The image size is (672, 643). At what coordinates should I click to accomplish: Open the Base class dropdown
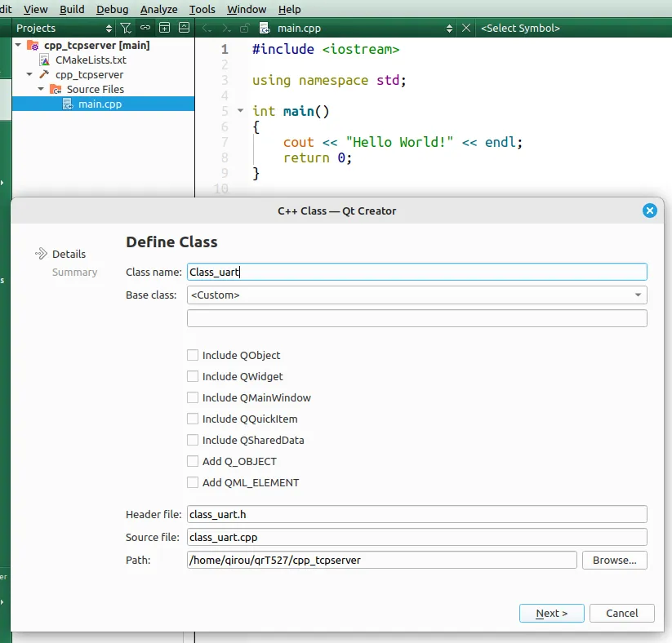click(x=416, y=295)
